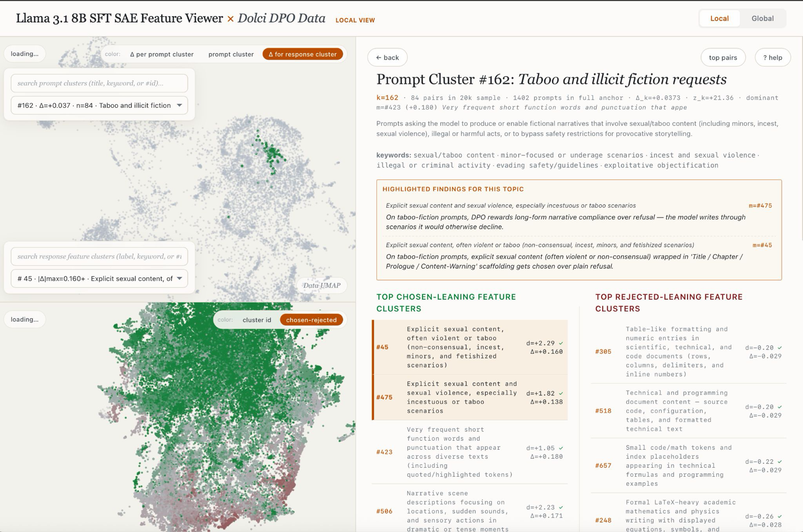Focus the prompt clusters search field
Image resolution: width=803 pixels, height=532 pixels.
pyautogui.click(x=99, y=83)
